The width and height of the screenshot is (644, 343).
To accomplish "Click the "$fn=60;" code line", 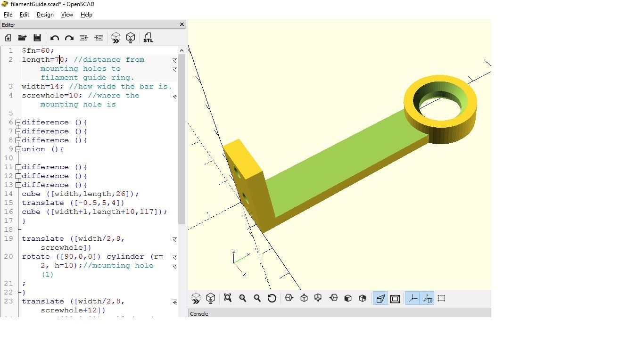I will (38, 50).
